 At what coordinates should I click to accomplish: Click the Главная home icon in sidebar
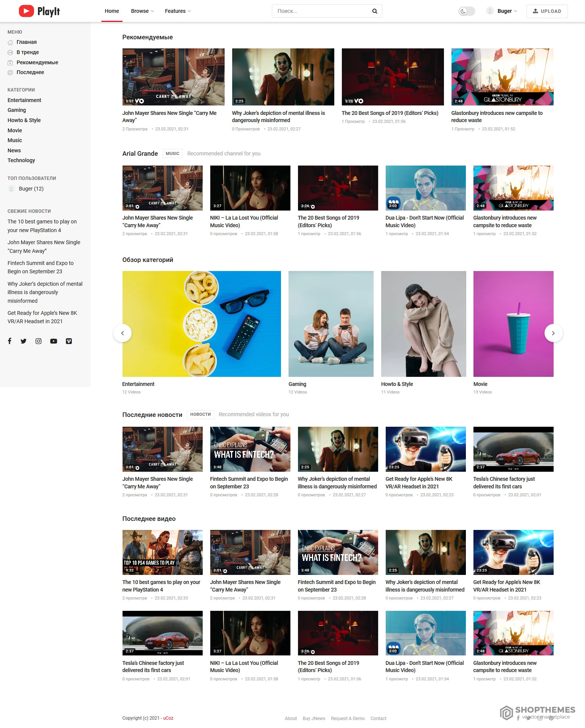10,42
